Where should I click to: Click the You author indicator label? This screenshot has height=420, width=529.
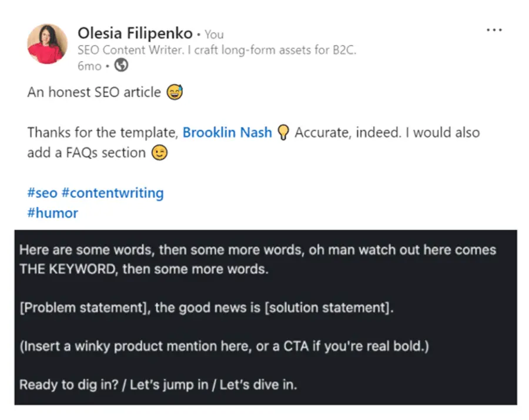(213, 35)
